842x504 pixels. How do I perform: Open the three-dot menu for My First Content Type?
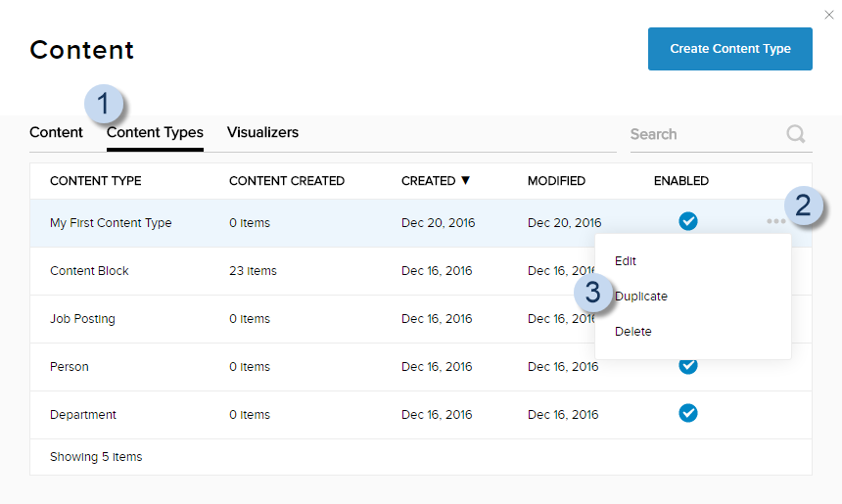click(x=775, y=222)
